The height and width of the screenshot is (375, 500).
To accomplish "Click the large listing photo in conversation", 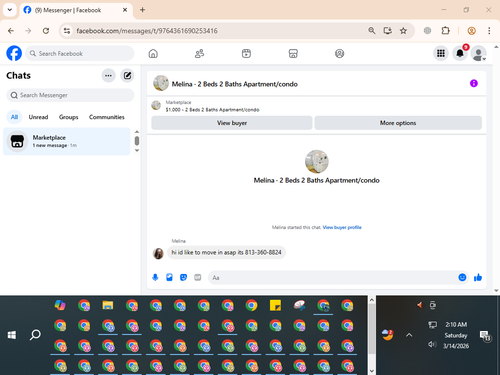I will 317,162.
